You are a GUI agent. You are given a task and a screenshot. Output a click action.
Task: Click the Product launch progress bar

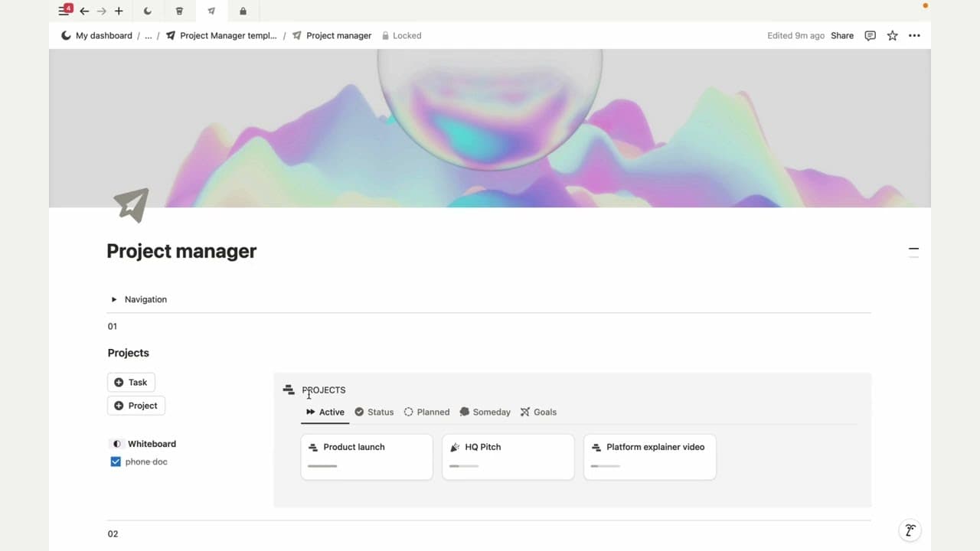[322, 466]
